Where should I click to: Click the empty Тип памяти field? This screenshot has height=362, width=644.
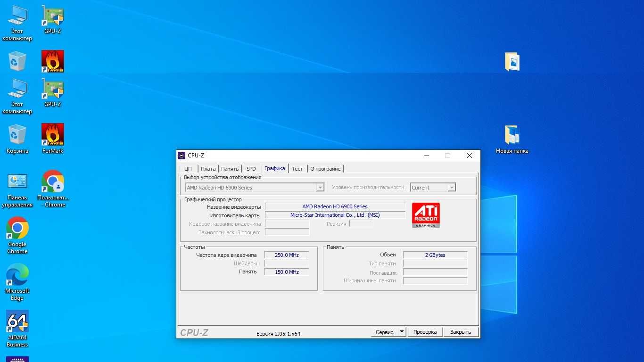[435, 263]
